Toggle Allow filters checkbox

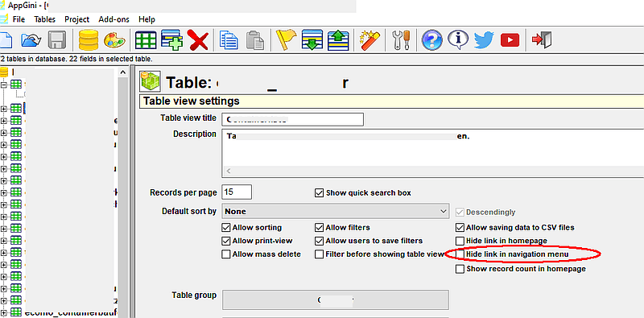(x=319, y=227)
